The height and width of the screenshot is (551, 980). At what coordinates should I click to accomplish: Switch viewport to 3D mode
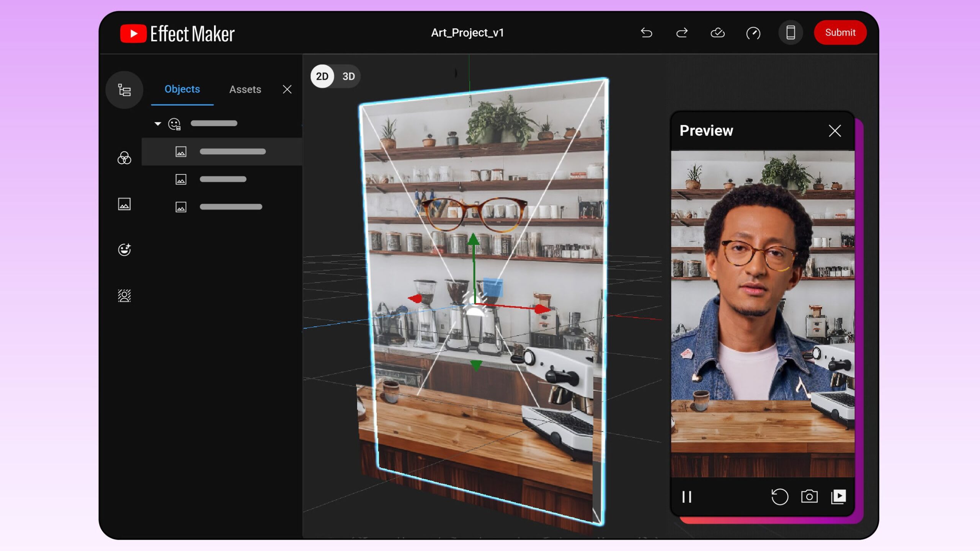(x=348, y=77)
